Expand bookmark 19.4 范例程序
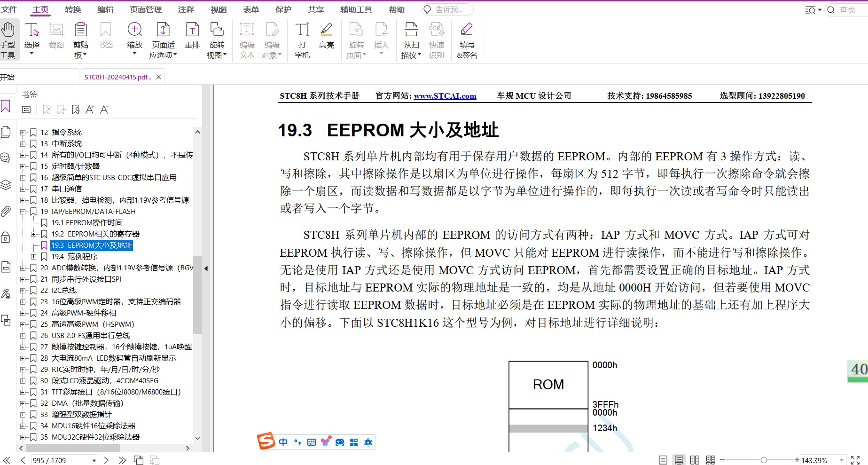The height and width of the screenshot is (465, 868). [x=33, y=257]
